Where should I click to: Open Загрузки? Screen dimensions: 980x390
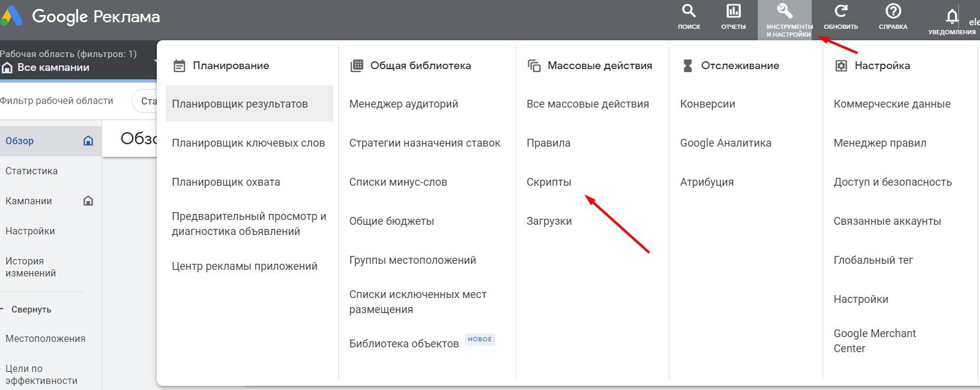[549, 221]
